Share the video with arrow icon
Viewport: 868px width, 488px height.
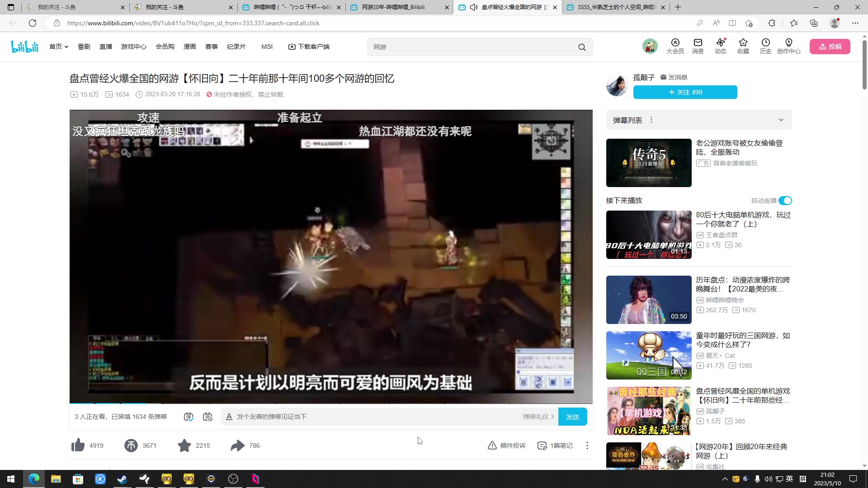tap(237, 446)
